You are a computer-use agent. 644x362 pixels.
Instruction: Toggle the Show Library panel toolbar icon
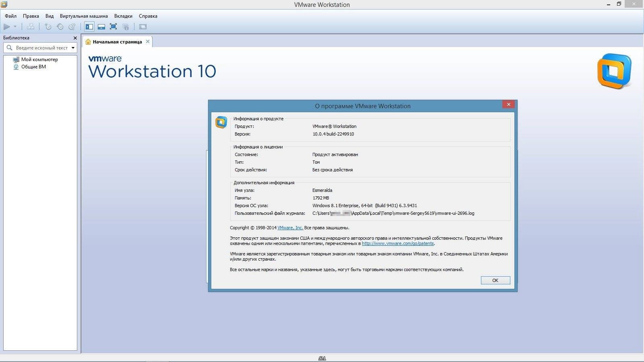pos(89,27)
